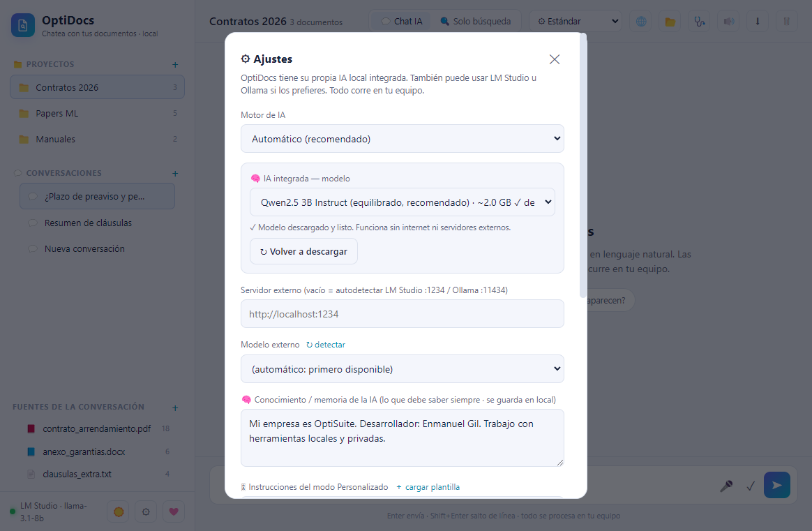Close the Ajustes settings dialog
The width and height of the screenshot is (812, 531).
click(555, 59)
